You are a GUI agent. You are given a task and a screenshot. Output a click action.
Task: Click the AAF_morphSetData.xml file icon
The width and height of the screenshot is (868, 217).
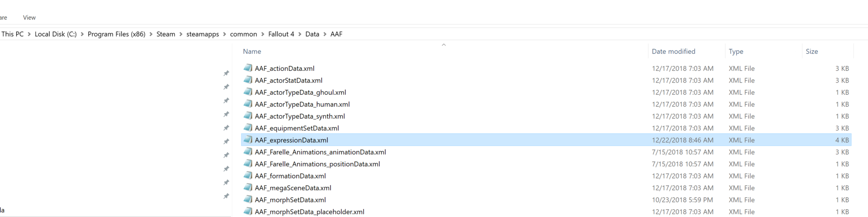coord(248,199)
